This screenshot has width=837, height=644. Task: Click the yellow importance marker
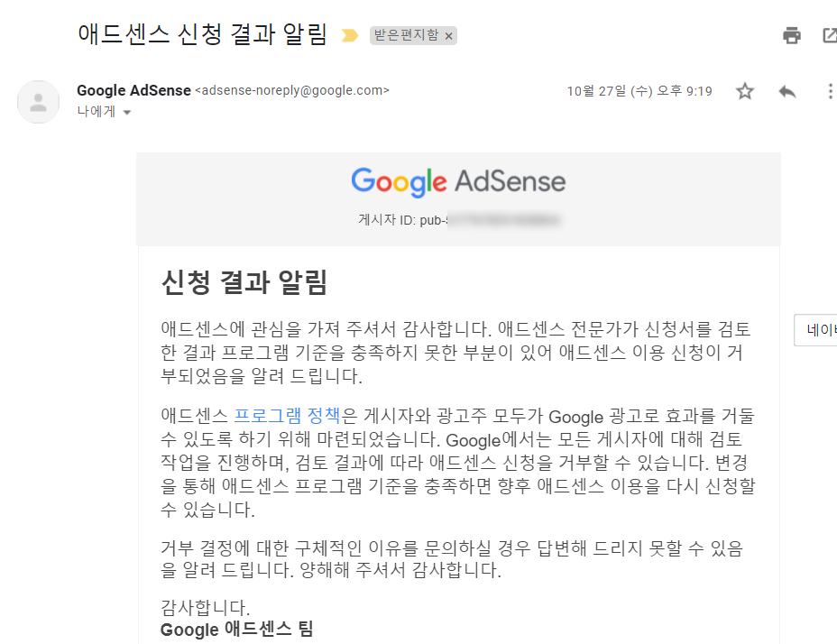350,36
